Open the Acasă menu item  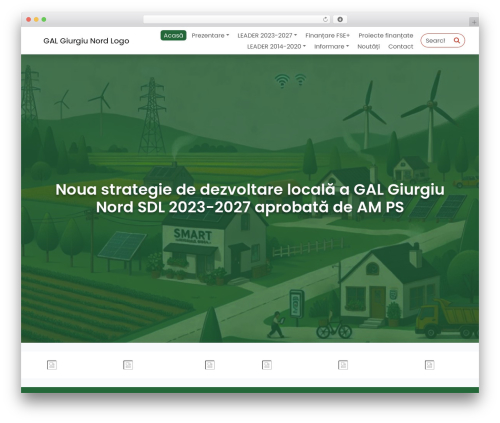click(x=173, y=35)
